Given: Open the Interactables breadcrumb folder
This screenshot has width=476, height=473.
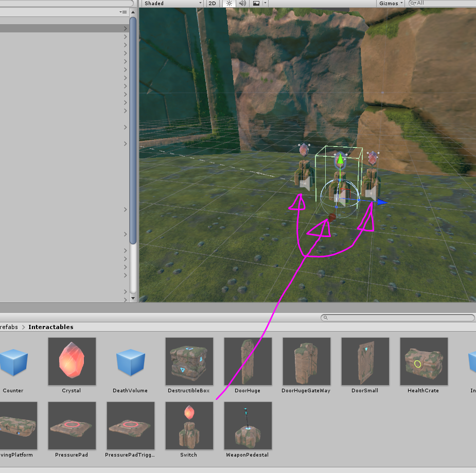Looking at the screenshot, I should (51, 327).
